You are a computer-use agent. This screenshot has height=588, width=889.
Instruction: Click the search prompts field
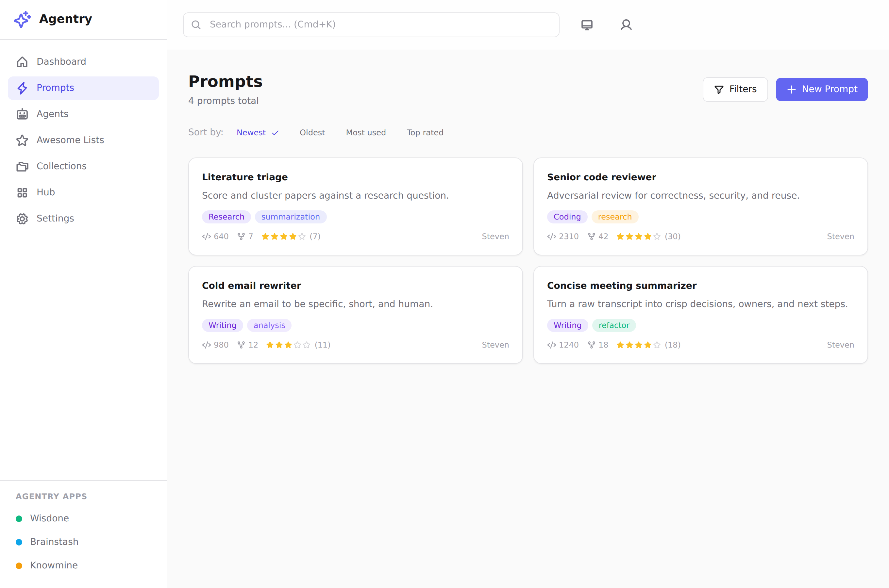(371, 25)
